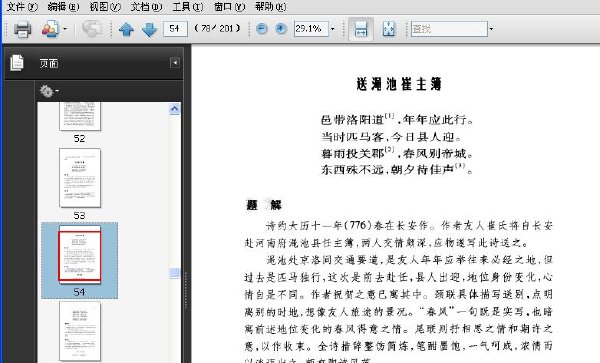This screenshot has height=363, width=600.
Task: Open the collaborate people icon button
Action: coord(50,29)
